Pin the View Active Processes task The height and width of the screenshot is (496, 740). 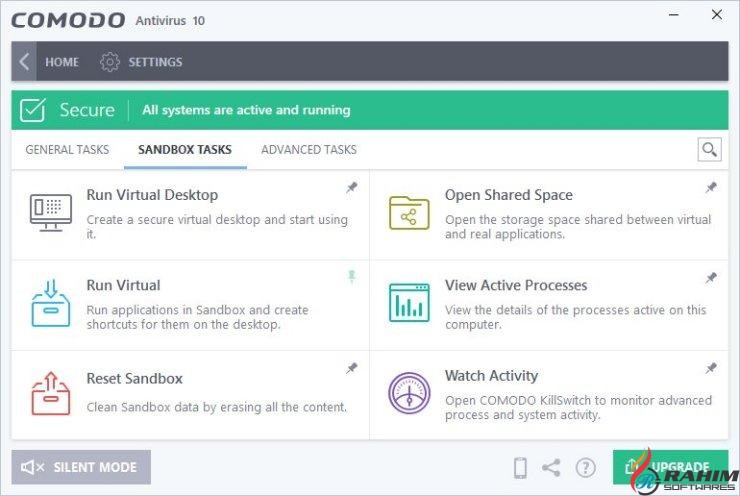pos(711,278)
